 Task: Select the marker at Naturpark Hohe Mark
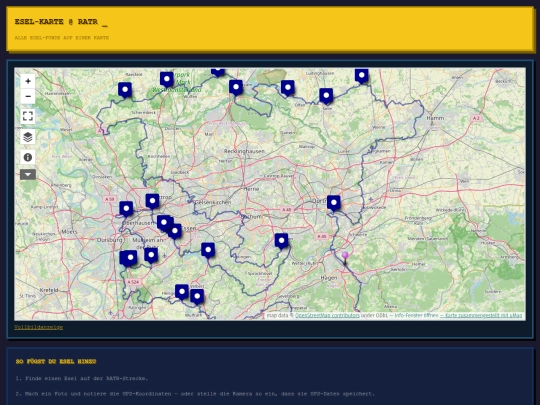(167, 80)
